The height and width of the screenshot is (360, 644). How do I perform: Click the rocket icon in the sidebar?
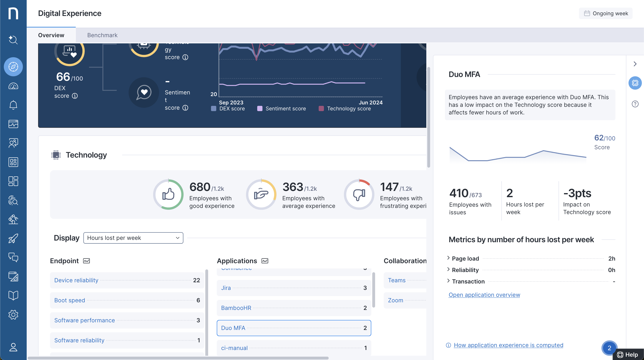coord(13,238)
